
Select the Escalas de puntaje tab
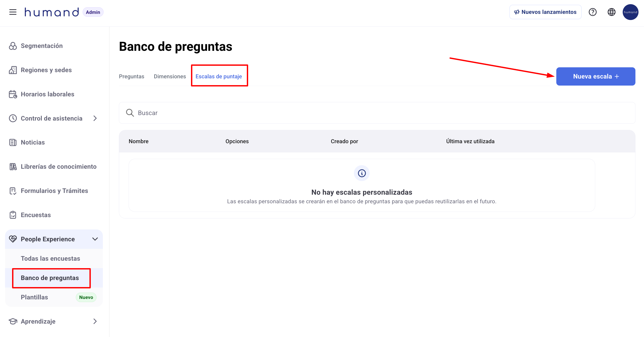click(218, 76)
